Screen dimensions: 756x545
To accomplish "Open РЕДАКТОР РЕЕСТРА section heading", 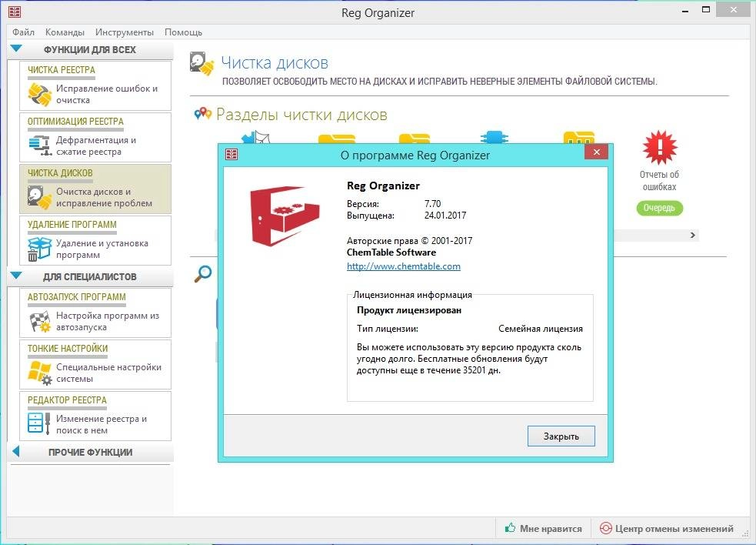I will tap(67, 400).
